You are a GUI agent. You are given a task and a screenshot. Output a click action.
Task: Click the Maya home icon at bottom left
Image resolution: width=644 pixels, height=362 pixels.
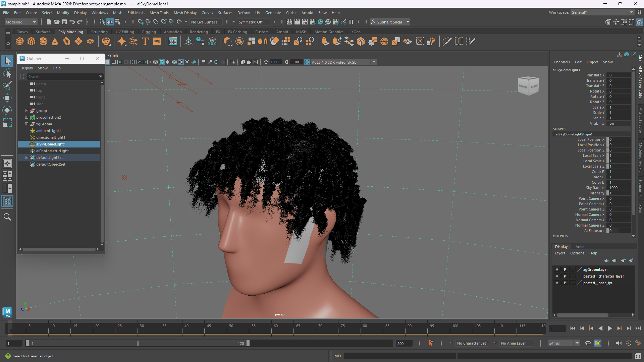pyautogui.click(x=7, y=312)
